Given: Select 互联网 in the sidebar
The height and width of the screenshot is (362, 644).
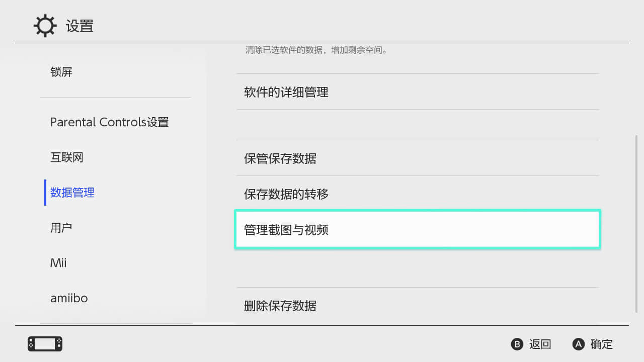Looking at the screenshot, I should (66, 157).
